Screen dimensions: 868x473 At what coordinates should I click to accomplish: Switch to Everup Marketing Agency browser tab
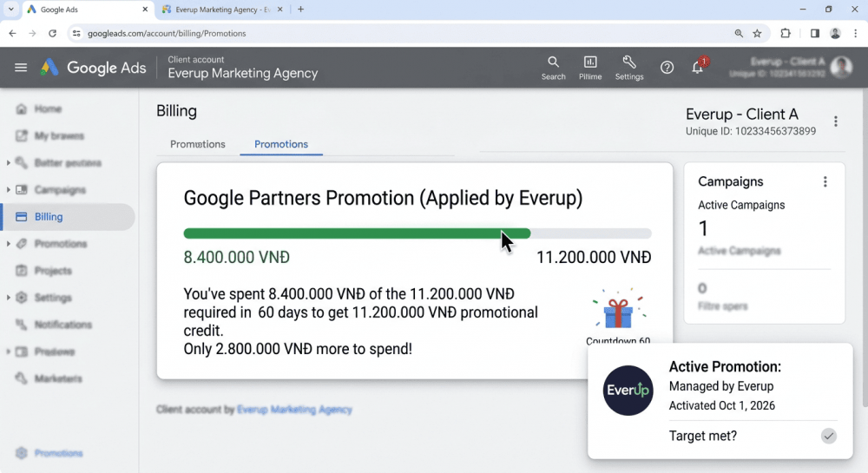(221, 10)
